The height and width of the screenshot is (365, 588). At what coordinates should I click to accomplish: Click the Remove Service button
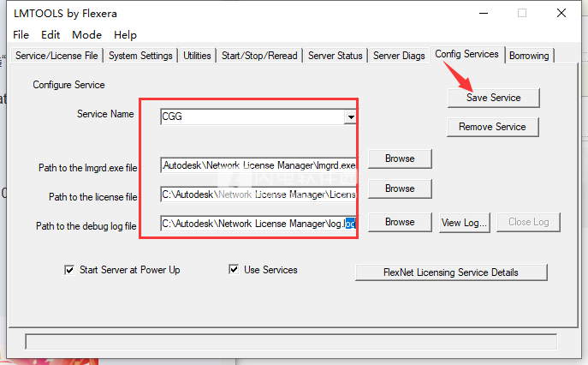point(493,127)
